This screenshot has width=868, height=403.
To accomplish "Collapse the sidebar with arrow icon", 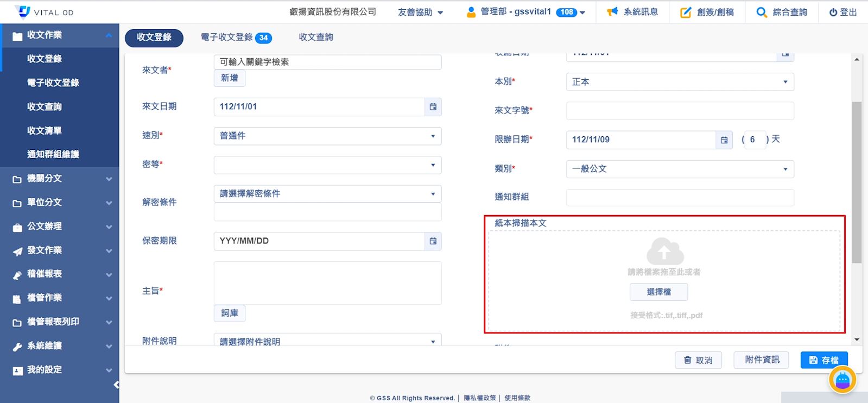I will point(116,385).
